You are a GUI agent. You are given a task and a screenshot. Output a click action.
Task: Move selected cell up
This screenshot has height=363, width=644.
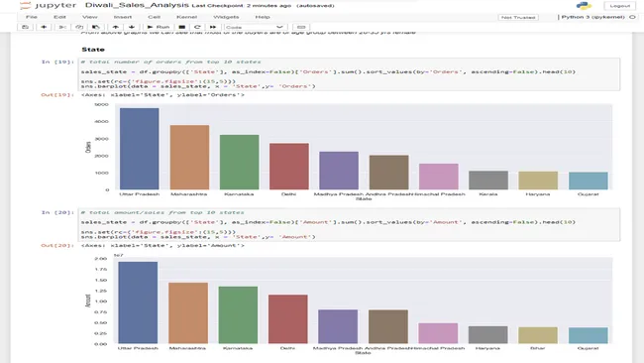point(115,27)
